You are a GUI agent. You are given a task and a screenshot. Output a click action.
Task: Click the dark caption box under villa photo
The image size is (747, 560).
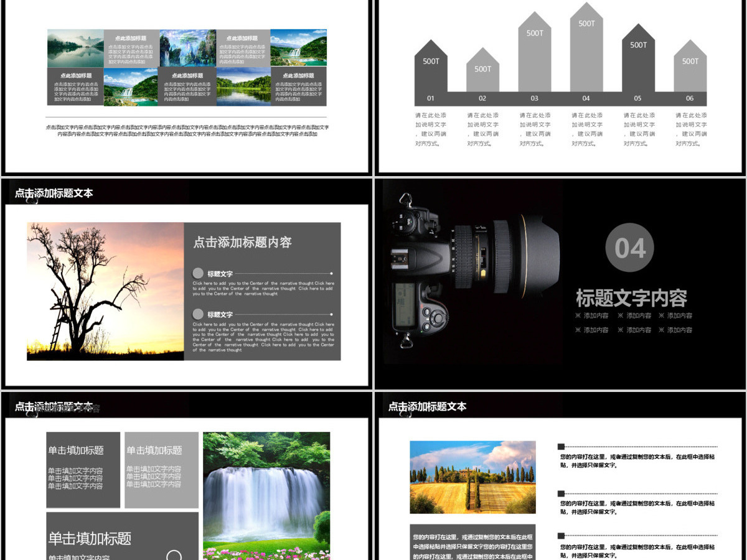tap(472, 542)
